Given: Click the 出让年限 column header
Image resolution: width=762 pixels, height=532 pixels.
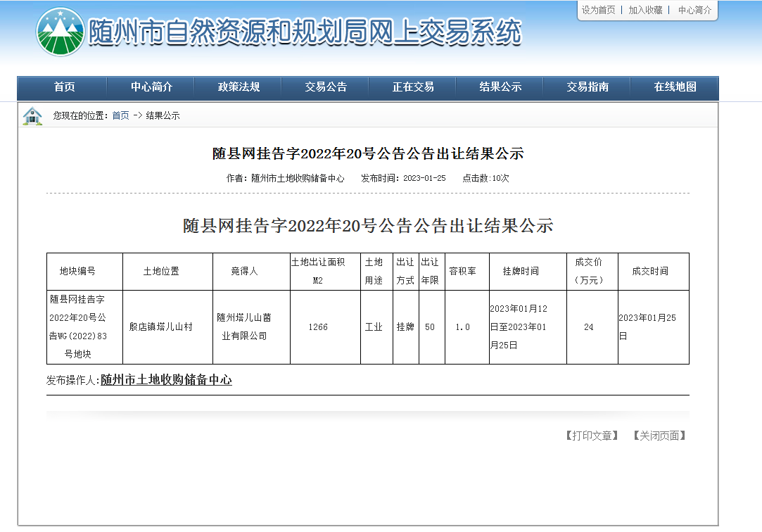Looking at the screenshot, I should click(x=430, y=271).
